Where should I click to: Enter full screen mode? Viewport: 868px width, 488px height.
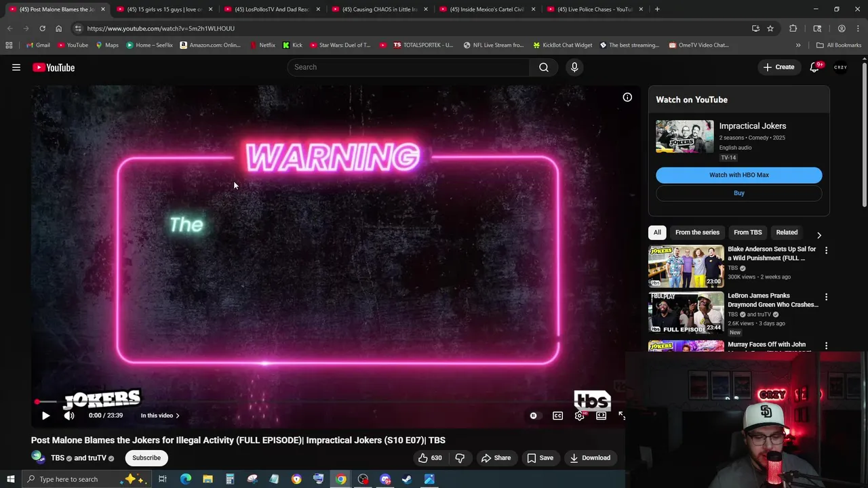coord(622,415)
